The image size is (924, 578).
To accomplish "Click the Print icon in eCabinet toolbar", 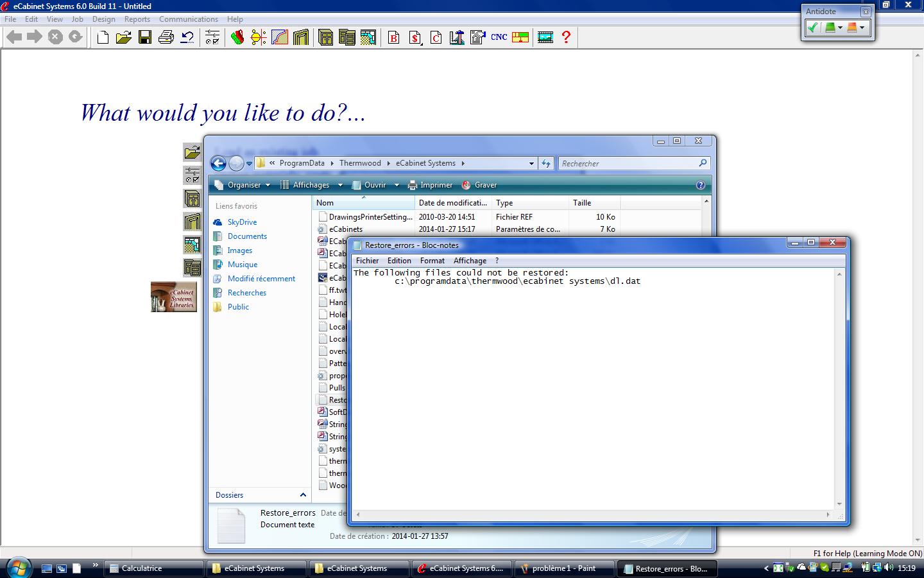I will pyautogui.click(x=166, y=37).
